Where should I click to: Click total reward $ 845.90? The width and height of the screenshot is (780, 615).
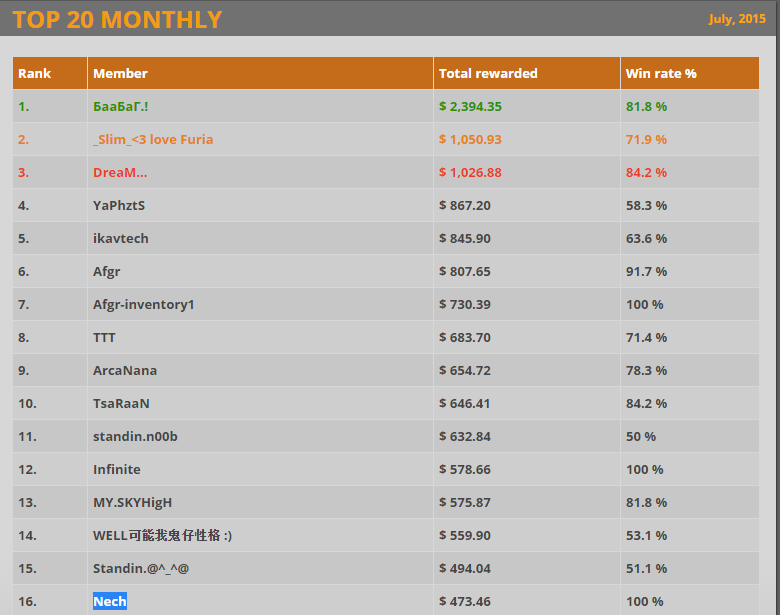tap(465, 238)
